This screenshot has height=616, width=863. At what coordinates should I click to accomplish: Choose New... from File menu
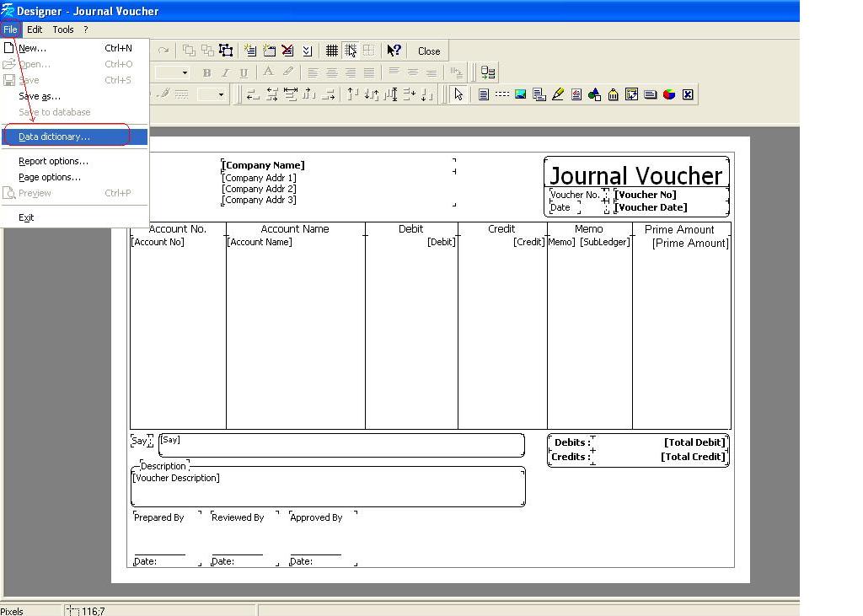point(75,48)
